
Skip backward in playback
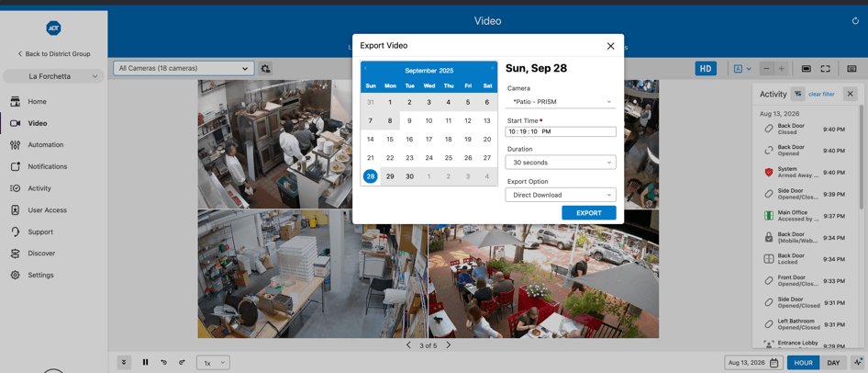(163, 363)
